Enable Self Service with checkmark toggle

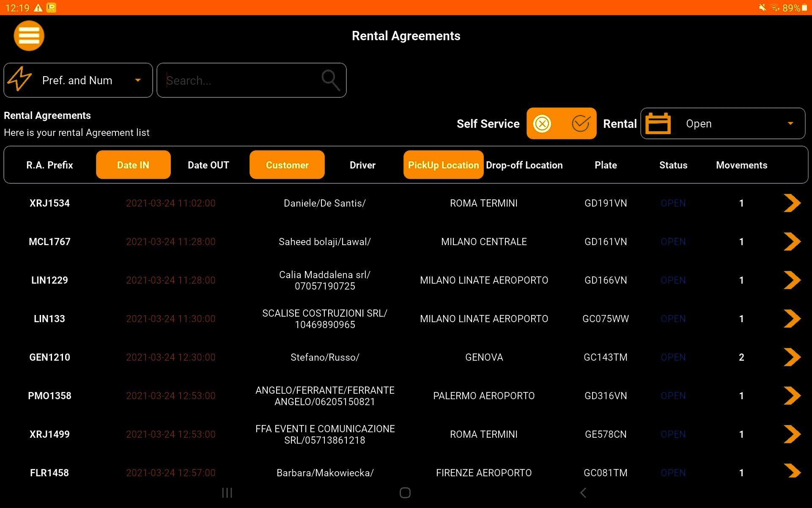pos(581,124)
